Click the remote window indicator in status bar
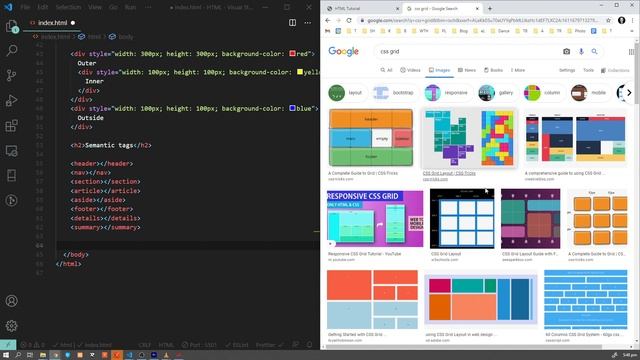This screenshot has height=360, width=640. coord(8,345)
